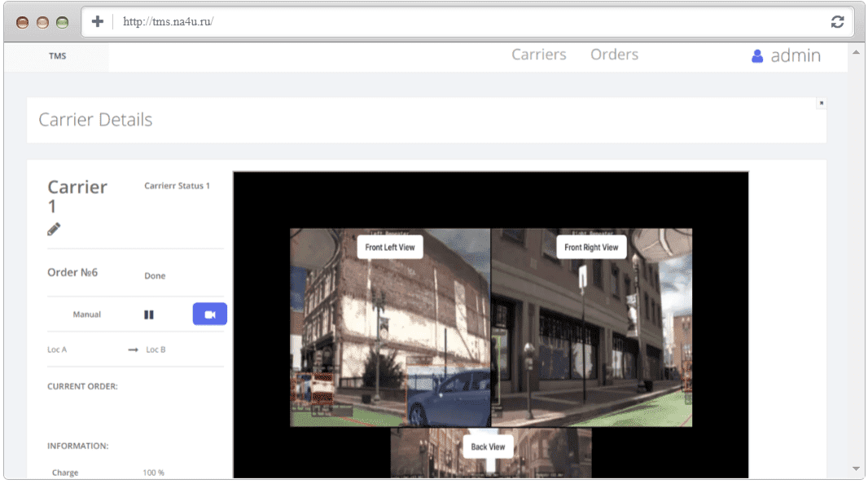Click the INFORMATION: label

coord(77,446)
